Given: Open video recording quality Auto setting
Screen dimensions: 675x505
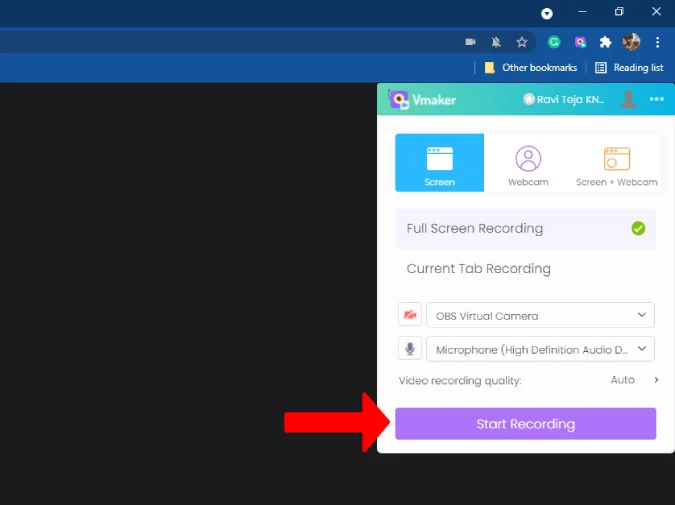Looking at the screenshot, I should 635,380.
